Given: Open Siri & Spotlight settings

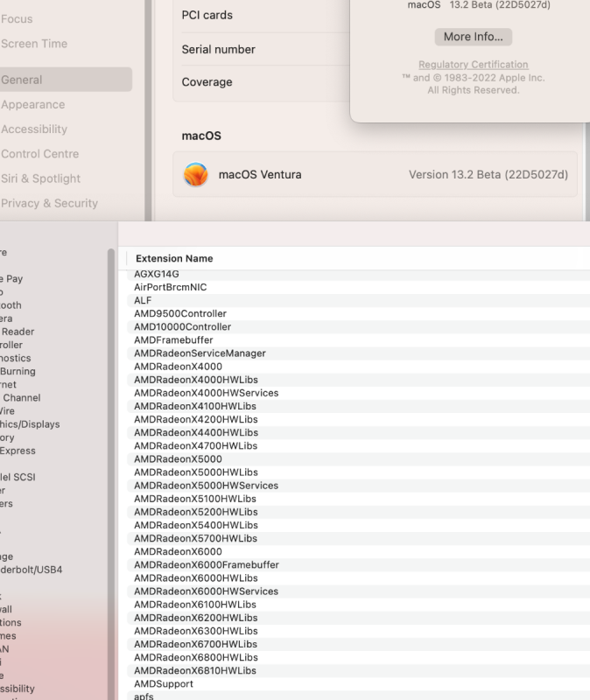Looking at the screenshot, I should [x=40, y=178].
